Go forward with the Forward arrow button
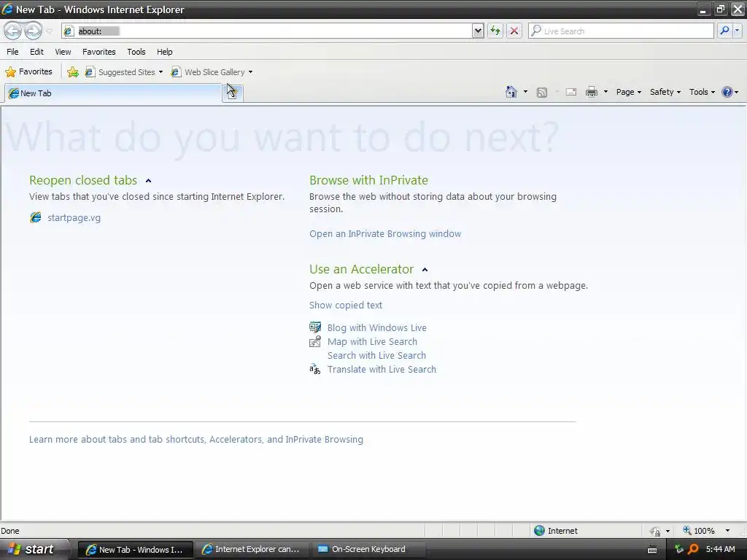The image size is (747, 560). coord(33,31)
